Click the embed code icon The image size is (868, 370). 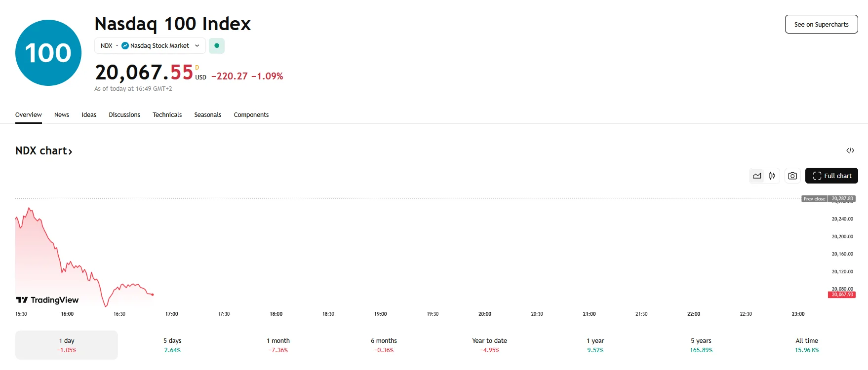tap(850, 150)
